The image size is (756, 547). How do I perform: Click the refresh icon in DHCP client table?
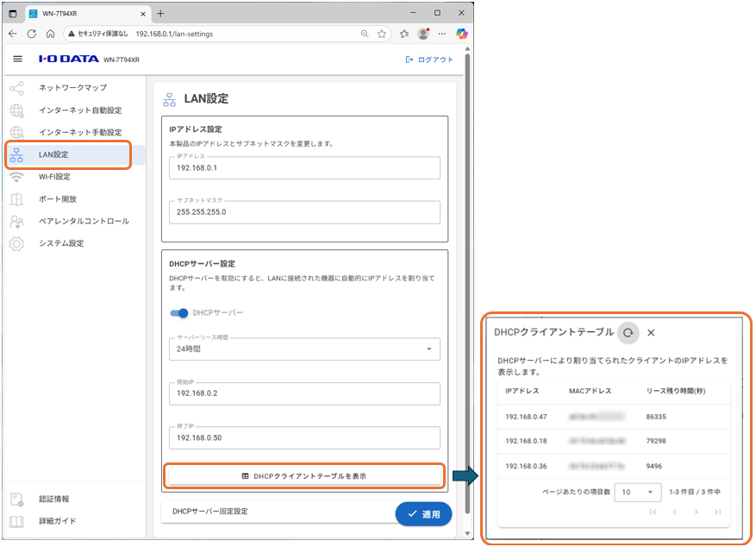628,332
